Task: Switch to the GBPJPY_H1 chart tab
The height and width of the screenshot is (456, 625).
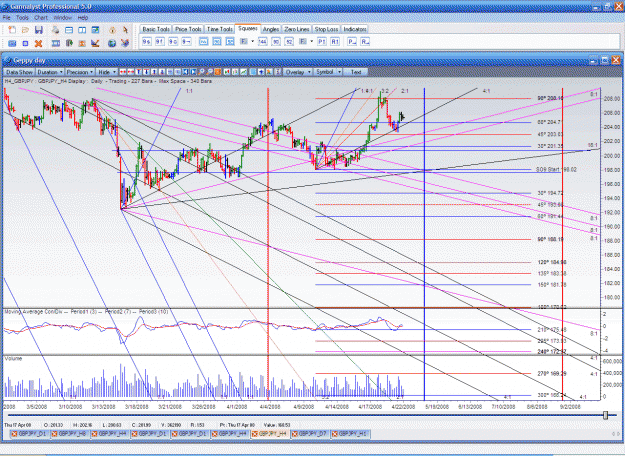Action: pos(350,434)
